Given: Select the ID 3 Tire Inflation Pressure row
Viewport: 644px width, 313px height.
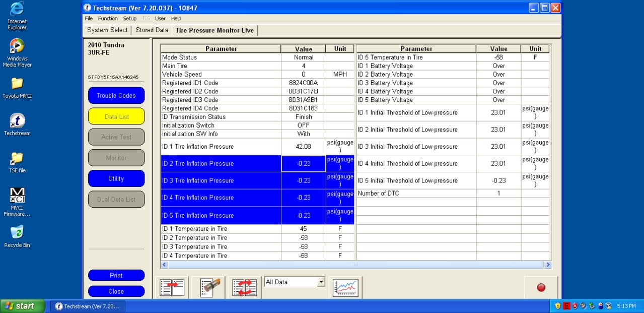Looking at the screenshot, I should [x=257, y=181].
